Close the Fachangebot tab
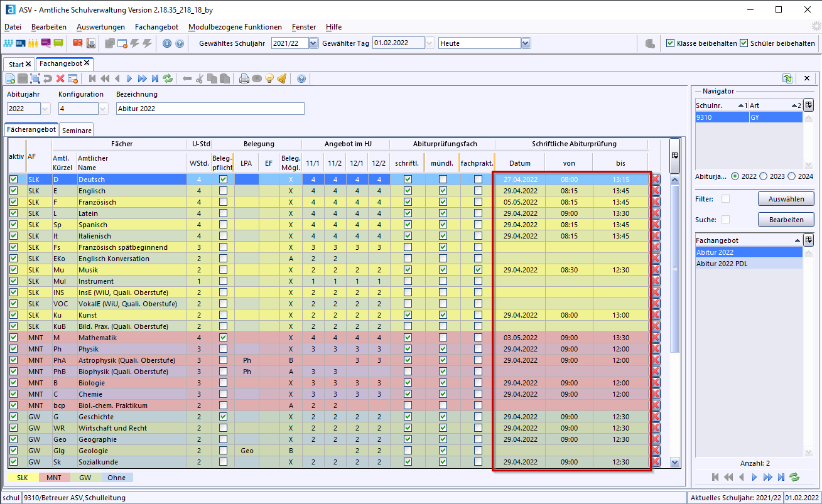This screenshot has height=504, width=822. (87, 63)
